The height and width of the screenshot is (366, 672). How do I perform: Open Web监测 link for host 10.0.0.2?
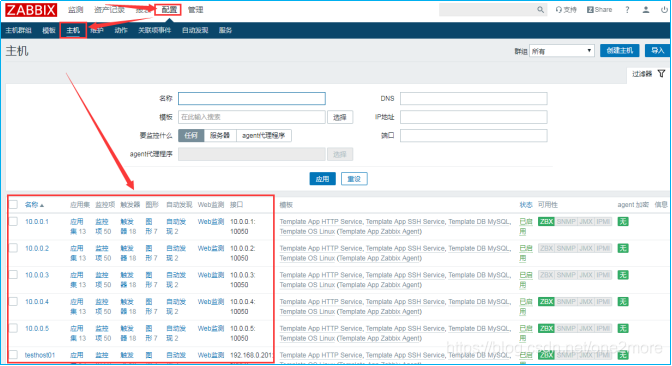click(211, 248)
